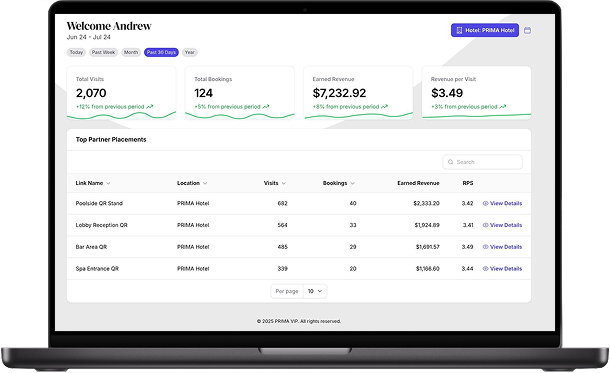Click the Bar Area QR link name
Image resolution: width=610 pixels, height=373 pixels.
tap(91, 247)
